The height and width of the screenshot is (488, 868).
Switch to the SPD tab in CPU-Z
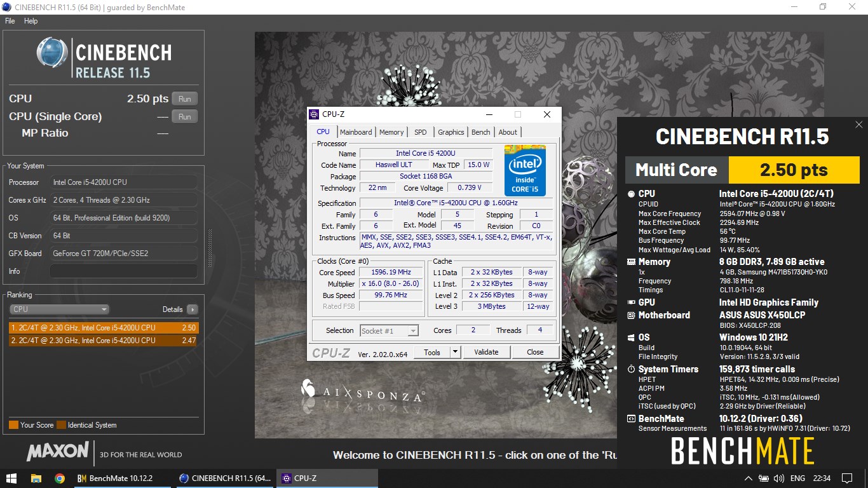[x=421, y=132]
